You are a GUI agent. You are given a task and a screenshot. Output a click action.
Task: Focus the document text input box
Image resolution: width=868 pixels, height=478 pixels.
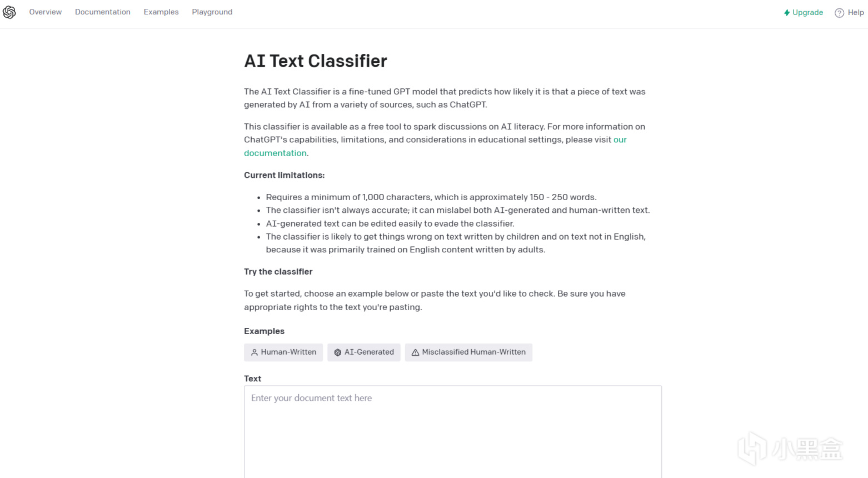coord(452,434)
